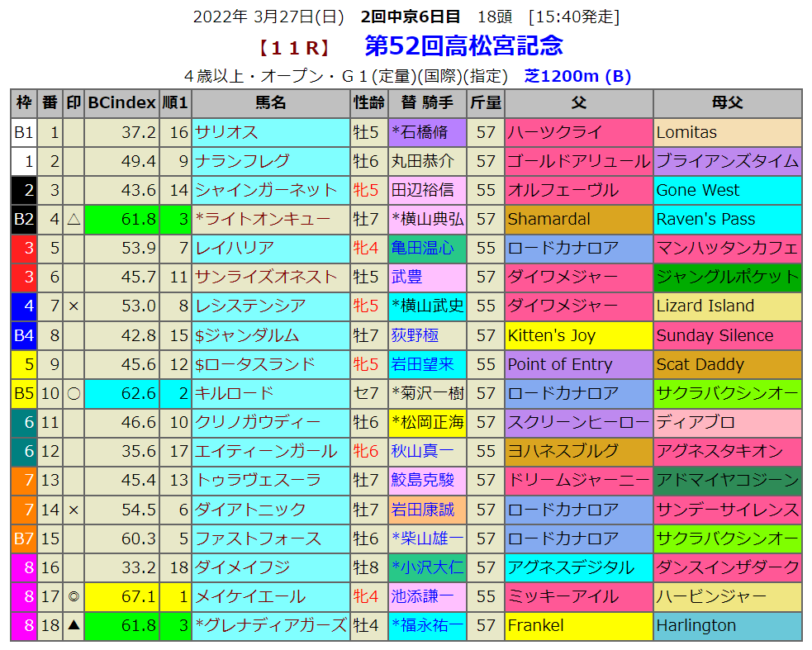Select broodmare sire Lomitas
This screenshot has width=812, height=650.
[x=686, y=132]
